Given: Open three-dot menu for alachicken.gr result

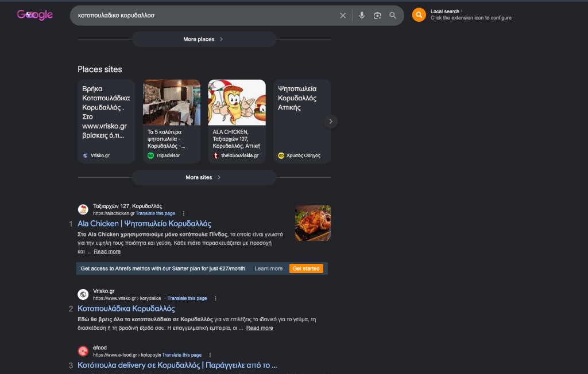Looking at the screenshot, I should point(183,213).
